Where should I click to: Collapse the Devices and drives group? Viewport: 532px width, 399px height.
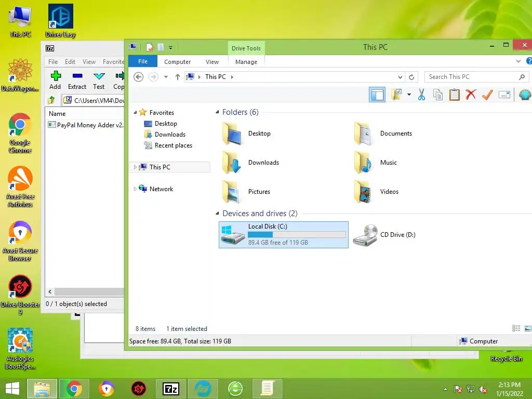pyautogui.click(x=217, y=214)
